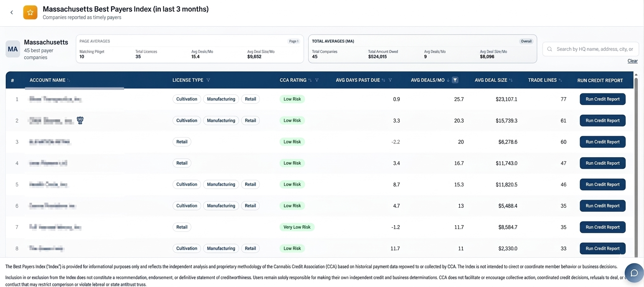
Task: Open the Avg Days Past Due filter funnel
Action: (x=390, y=80)
